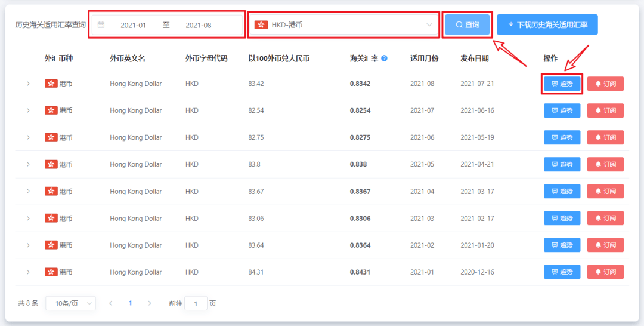Click the start date 2021-01 field

pos(133,25)
